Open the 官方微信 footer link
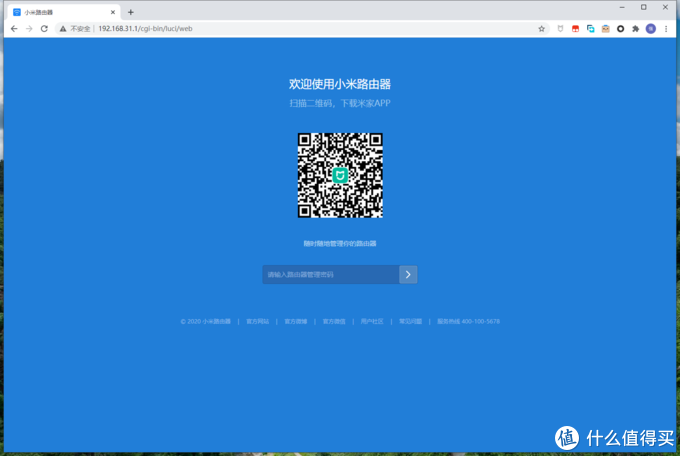Screen dimensions: 680x456 point(334,321)
